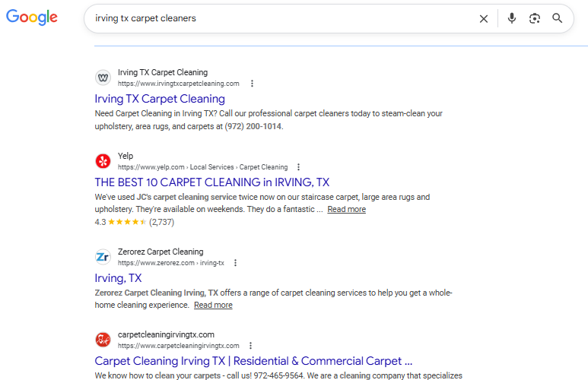Click the magnifying glass search button
The height and width of the screenshot is (380, 588).
558,18
